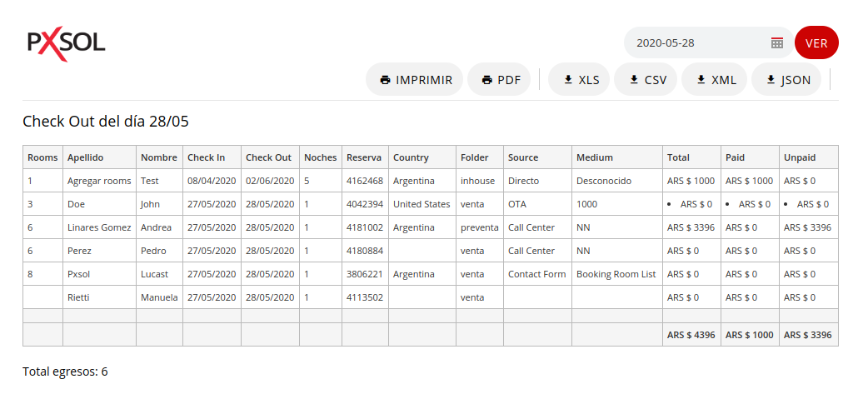Click the Check Out column header
Screen dimensions: 868x404
[x=270, y=157]
